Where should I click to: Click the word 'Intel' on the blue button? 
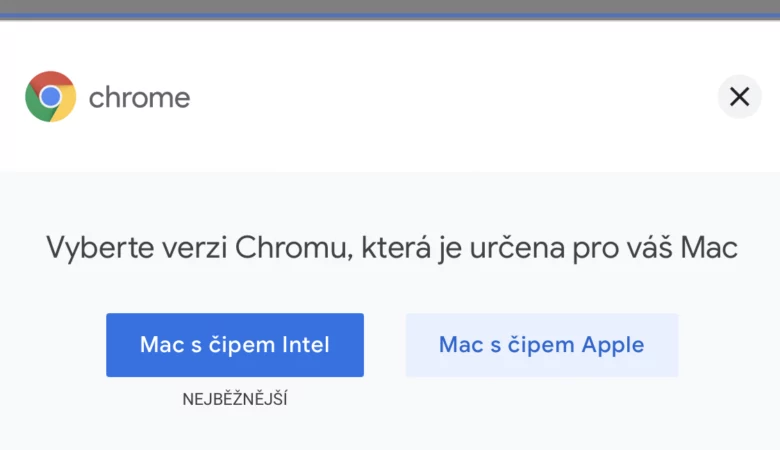[x=305, y=345]
